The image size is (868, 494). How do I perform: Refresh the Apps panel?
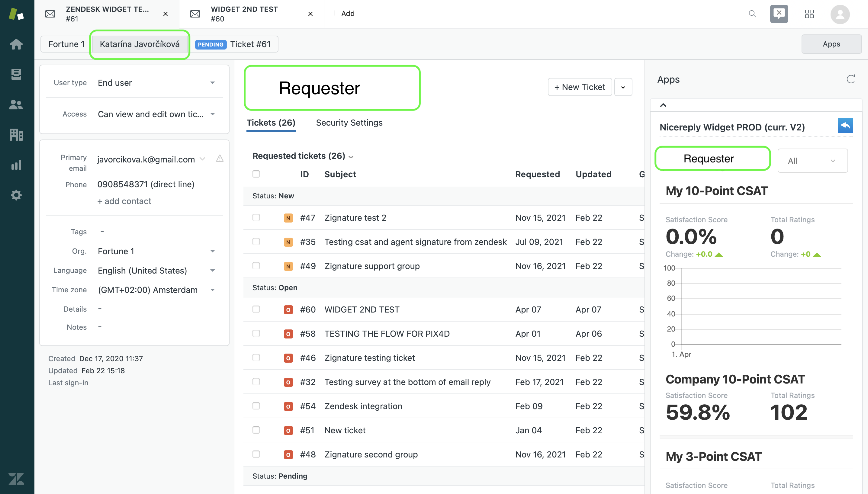coord(850,79)
